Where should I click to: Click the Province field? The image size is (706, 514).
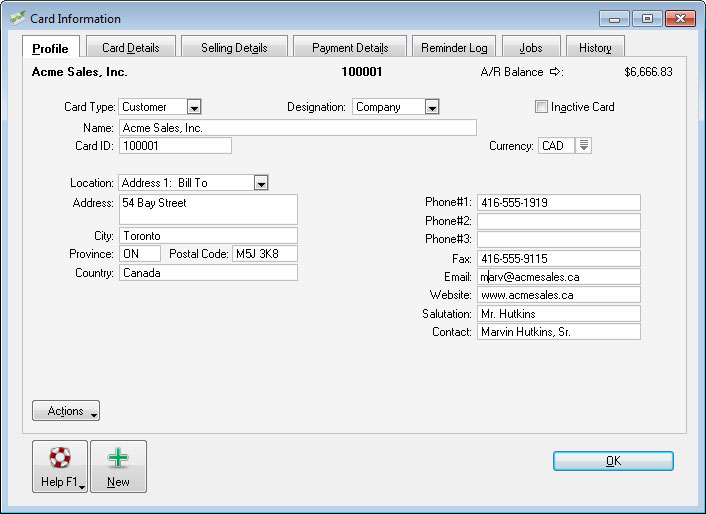click(x=140, y=253)
